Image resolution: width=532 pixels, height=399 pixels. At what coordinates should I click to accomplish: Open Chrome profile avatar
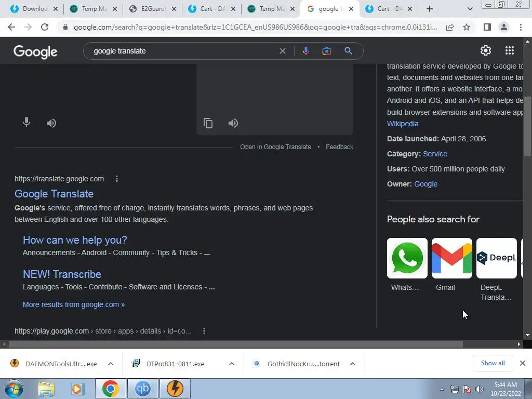(504, 27)
